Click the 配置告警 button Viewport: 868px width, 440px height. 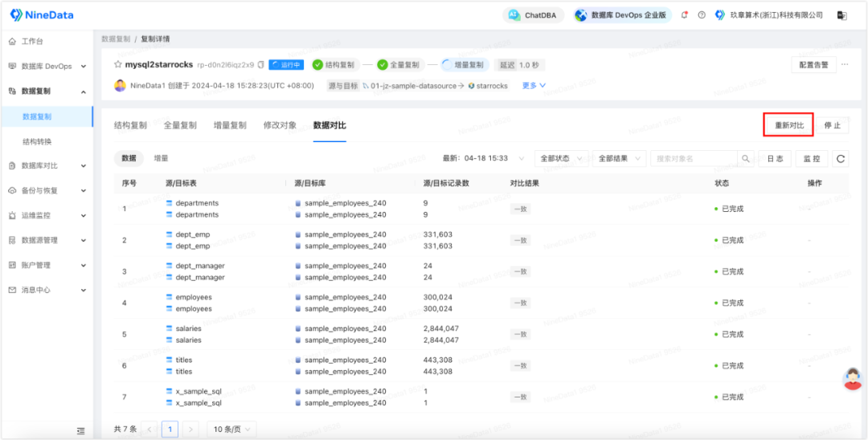813,65
